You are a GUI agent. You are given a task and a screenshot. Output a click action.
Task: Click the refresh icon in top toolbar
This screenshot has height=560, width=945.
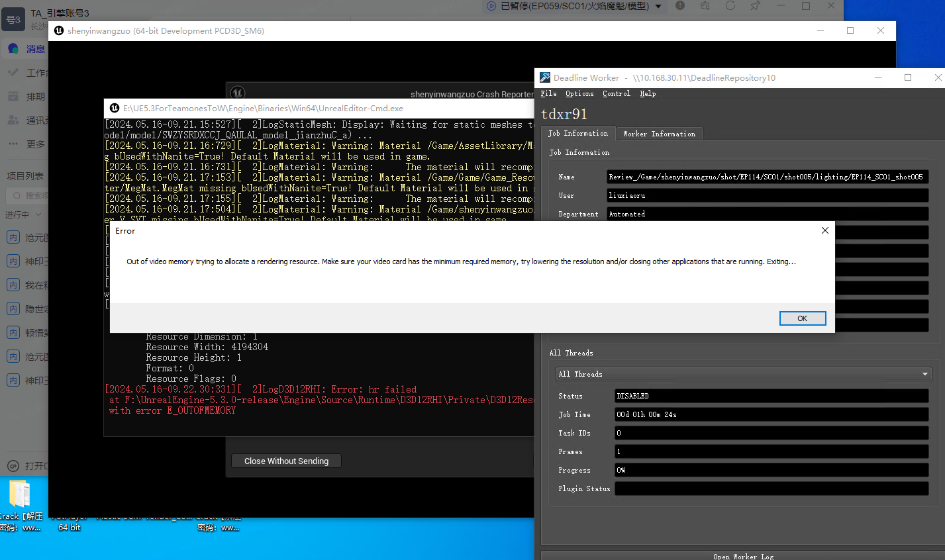click(x=730, y=6)
